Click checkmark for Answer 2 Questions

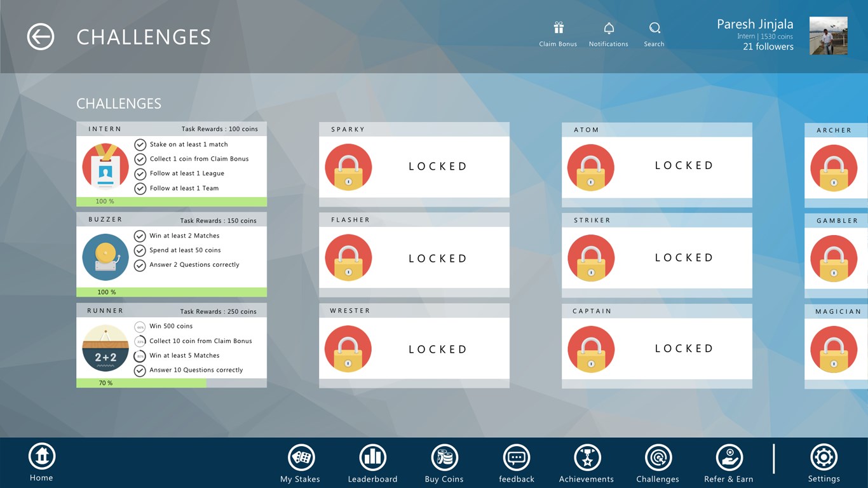(x=140, y=265)
